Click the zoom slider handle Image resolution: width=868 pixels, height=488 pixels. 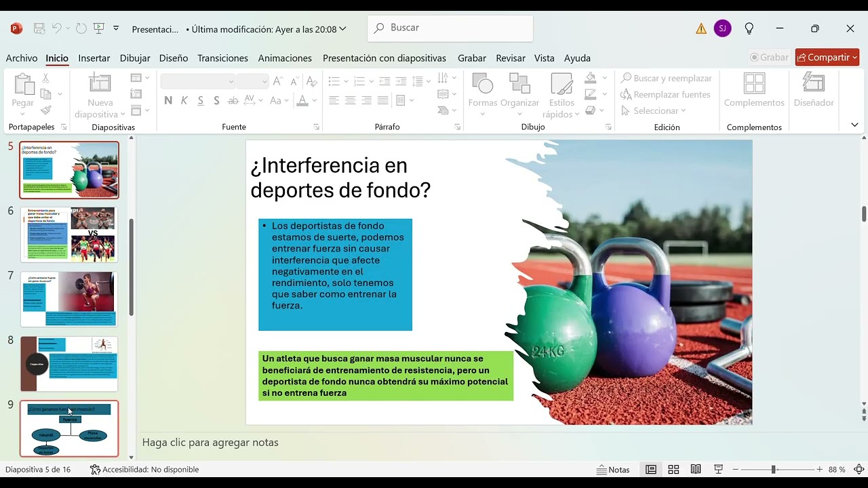(x=773, y=469)
